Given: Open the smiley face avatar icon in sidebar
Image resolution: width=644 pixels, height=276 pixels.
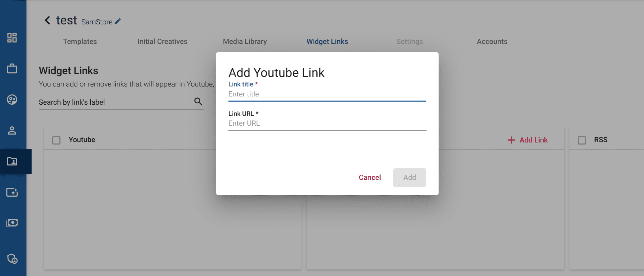Looking at the screenshot, I should (13, 100).
